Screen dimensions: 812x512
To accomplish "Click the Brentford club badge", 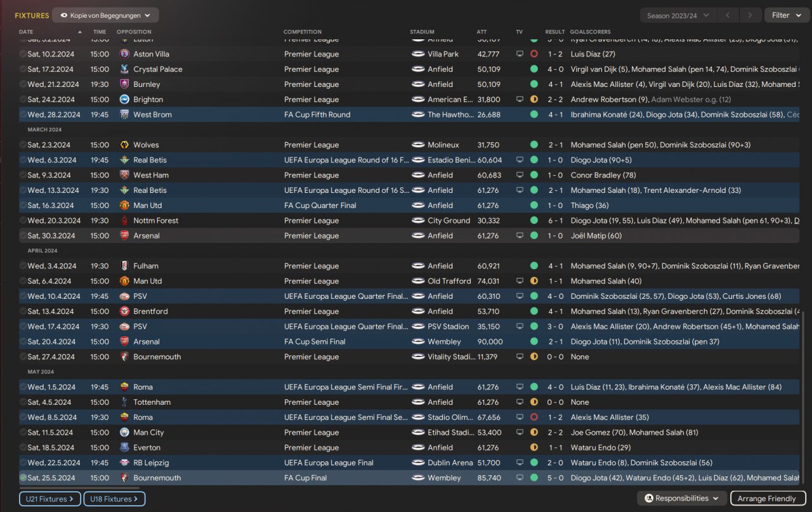I will coord(124,312).
